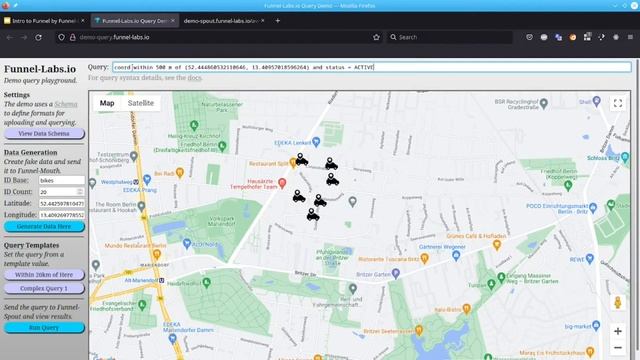Focus the Query text input
640x360 pixels.
(x=372, y=67)
